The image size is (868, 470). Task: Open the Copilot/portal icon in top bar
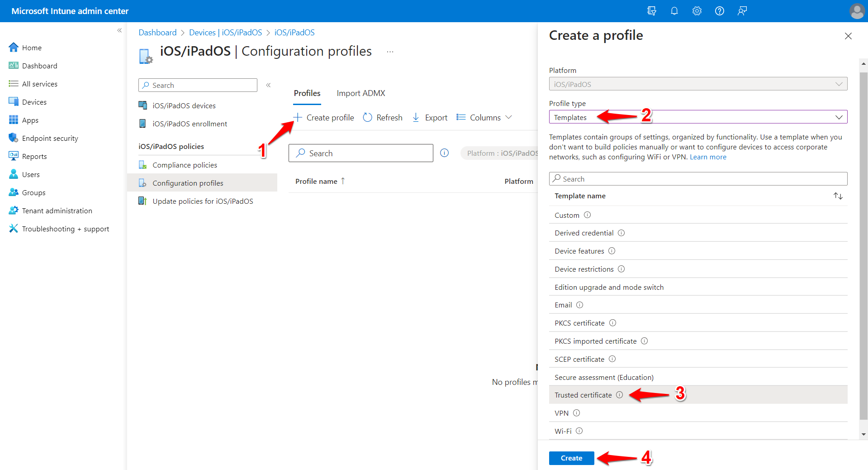[651, 11]
